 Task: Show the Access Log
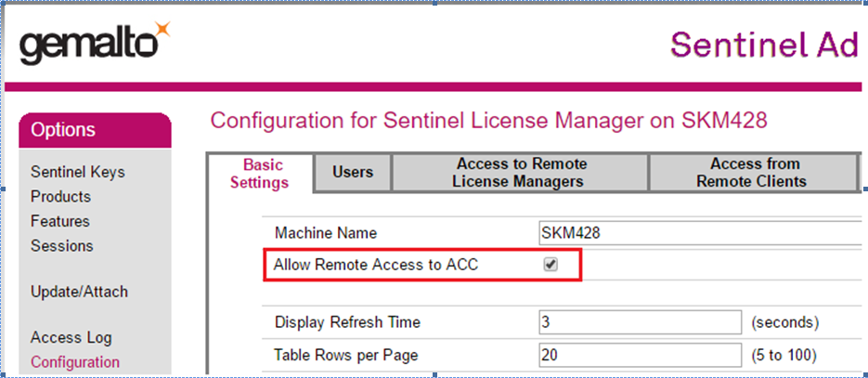tap(71, 337)
